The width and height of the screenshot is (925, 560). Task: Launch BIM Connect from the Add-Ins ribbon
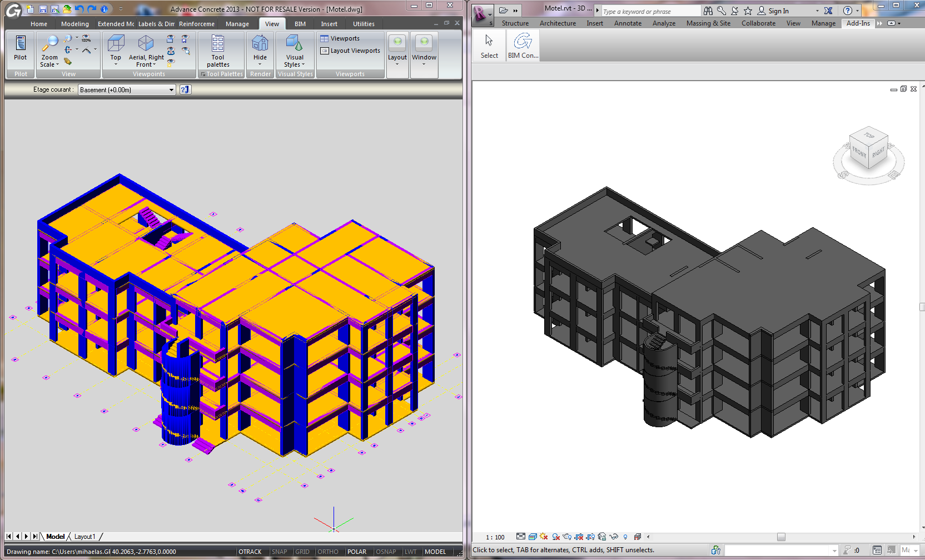click(523, 44)
